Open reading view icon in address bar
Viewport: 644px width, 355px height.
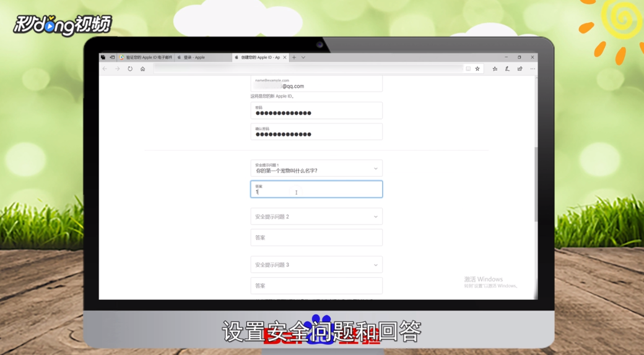pyautogui.click(x=468, y=69)
